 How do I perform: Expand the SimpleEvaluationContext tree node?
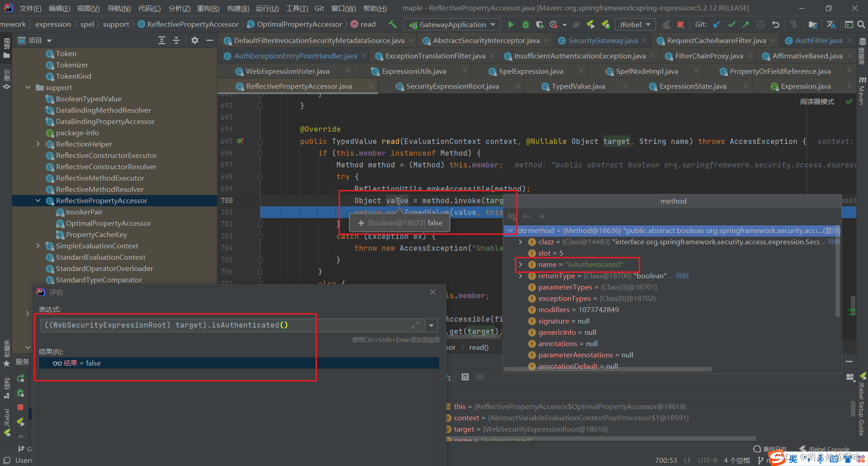[38, 246]
